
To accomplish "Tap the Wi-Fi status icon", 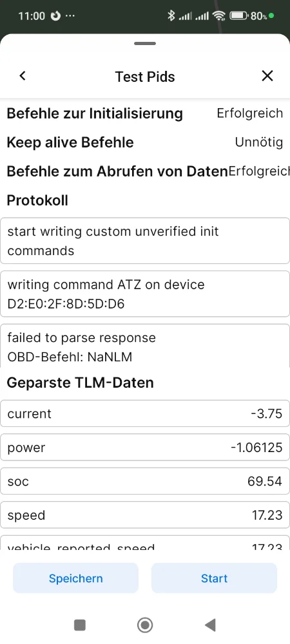I will [x=219, y=16].
